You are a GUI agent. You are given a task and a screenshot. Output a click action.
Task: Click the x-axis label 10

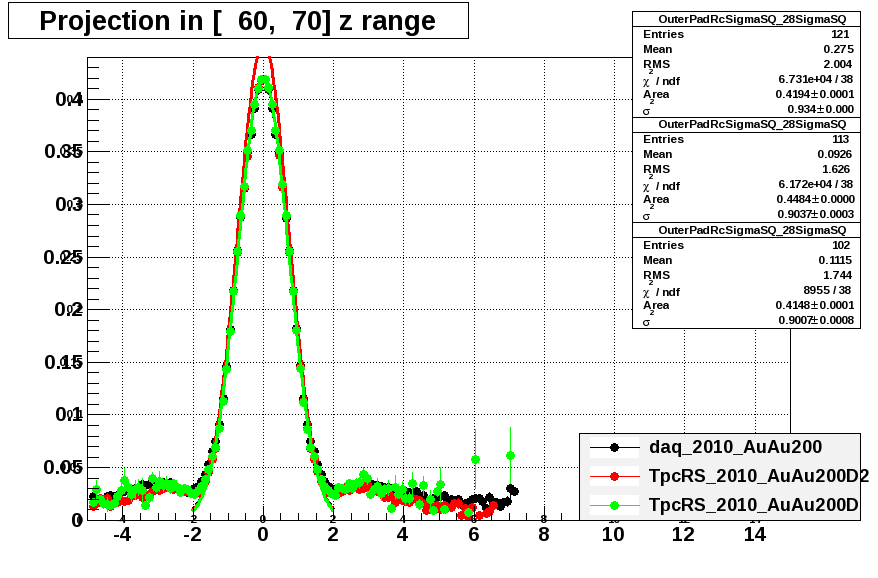[x=613, y=534]
